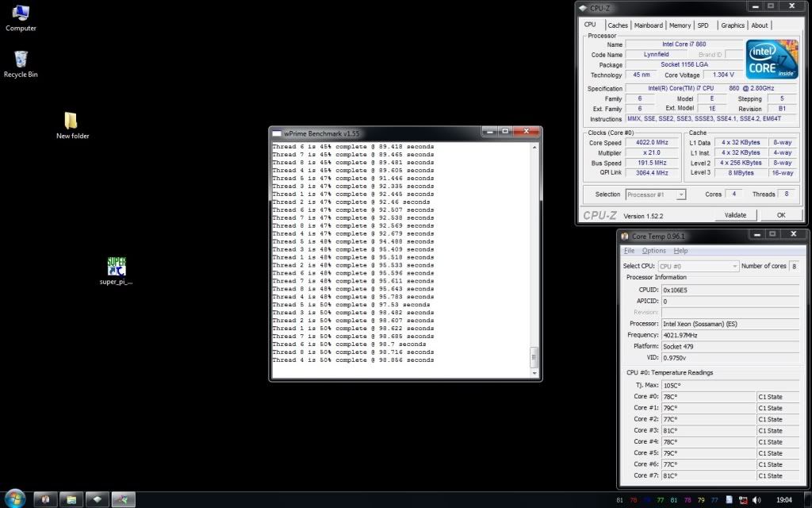The image size is (812, 508).
Task: Click the CPU-Z chip taskbar button
Action: [x=97, y=500]
